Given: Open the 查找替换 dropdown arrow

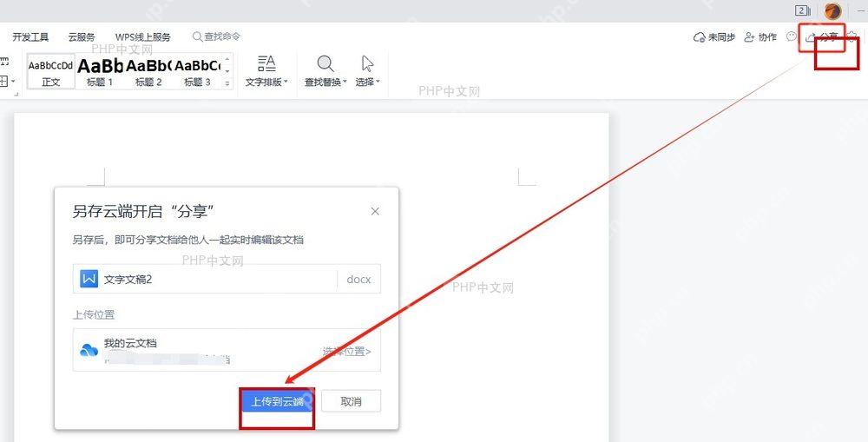Looking at the screenshot, I should [345, 82].
